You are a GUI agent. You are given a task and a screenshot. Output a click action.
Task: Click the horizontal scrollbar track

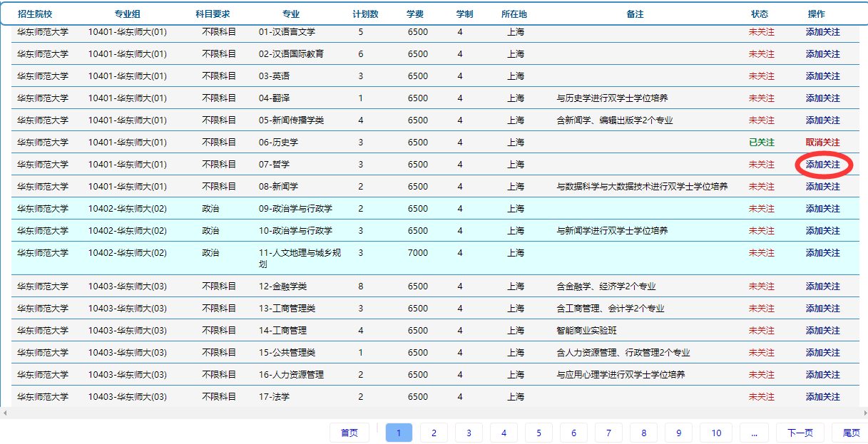pyautogui.click(x=434, y=413)
